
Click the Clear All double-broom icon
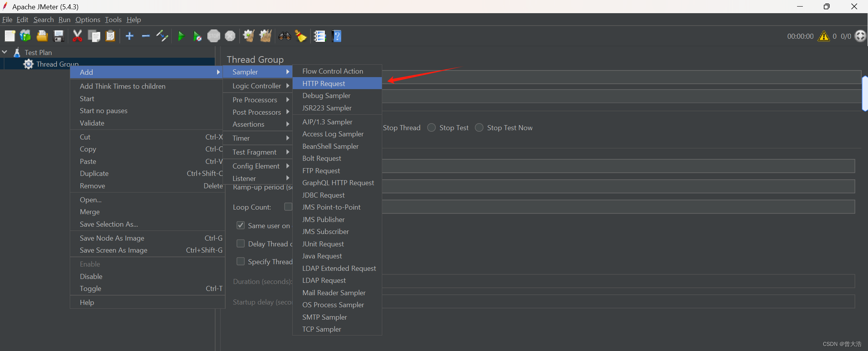click(x=266, y=36)
